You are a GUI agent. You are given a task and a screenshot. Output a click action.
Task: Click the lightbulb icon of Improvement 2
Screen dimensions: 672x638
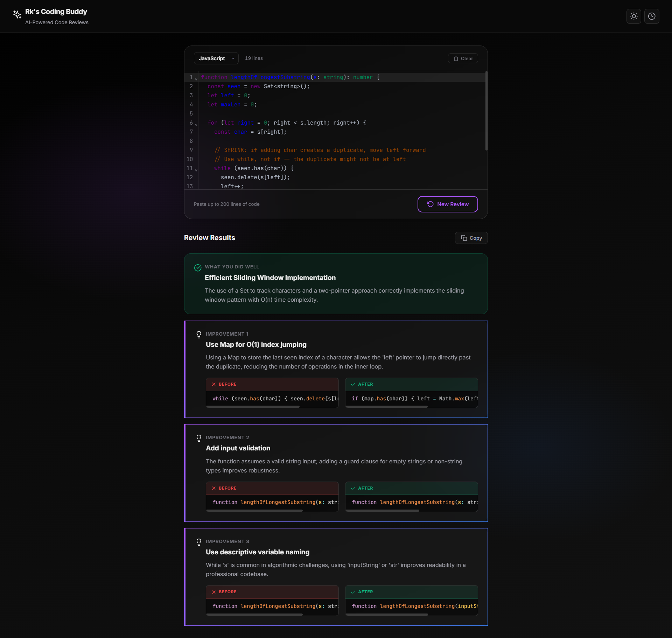tap(199, 438)
